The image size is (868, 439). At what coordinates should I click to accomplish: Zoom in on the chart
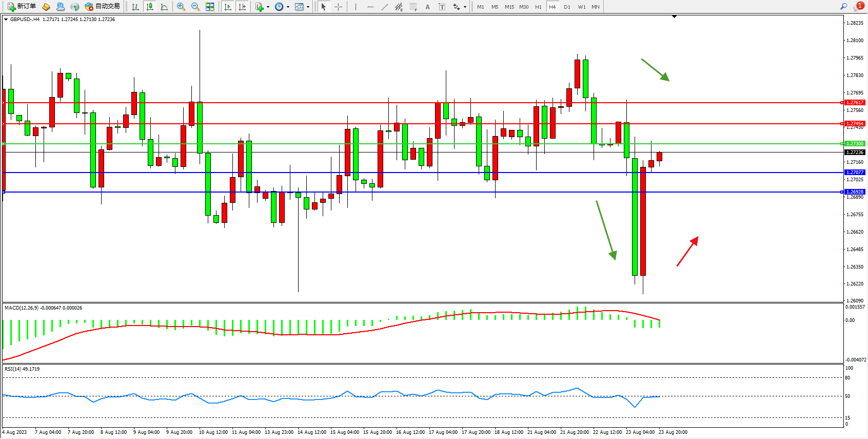[181, 7]
